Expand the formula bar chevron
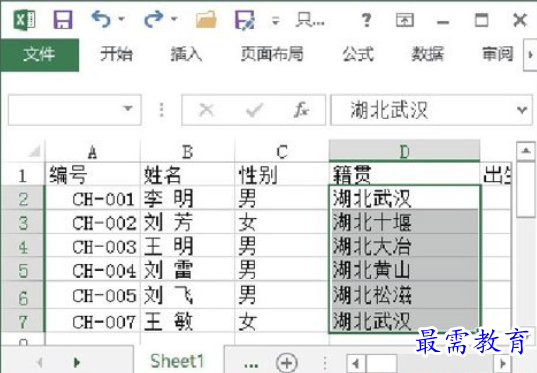The height and width of the screenshot is (373, 537). (522, 110)
